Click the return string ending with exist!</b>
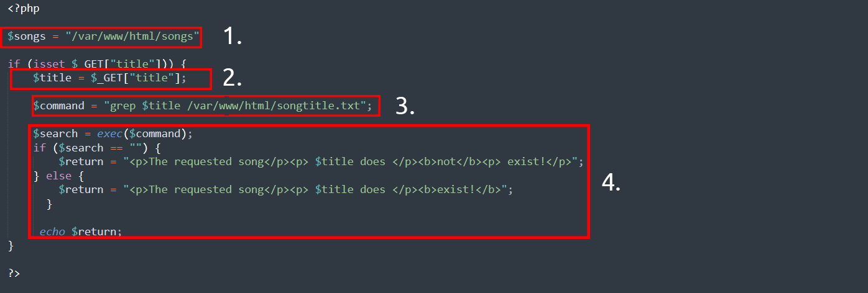 [317, 189]
